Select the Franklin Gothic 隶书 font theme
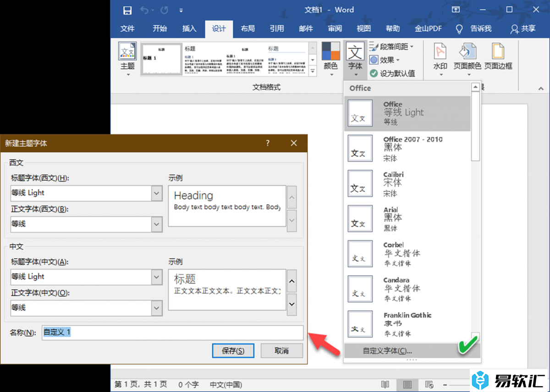Image resolution: width=550 pixels, height=392 pixels. pos(407,325)
